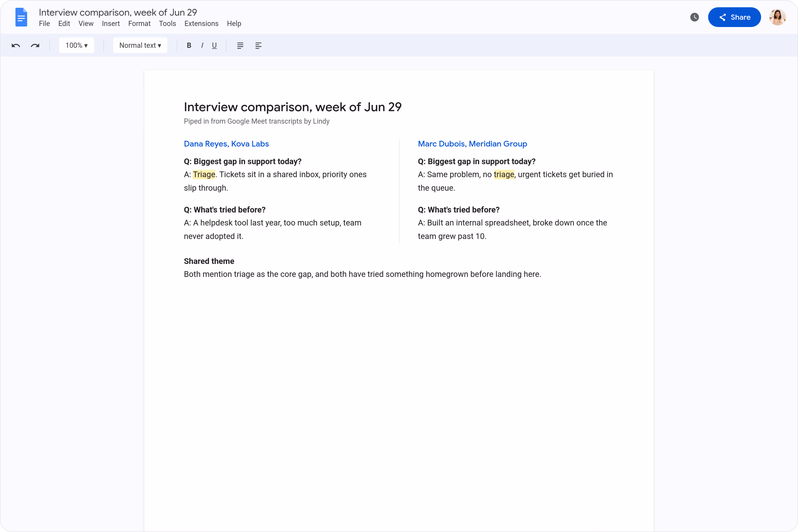798x532 pixels.
Task: Apply left text alignment icon
Action: click(x=258, y=45)
